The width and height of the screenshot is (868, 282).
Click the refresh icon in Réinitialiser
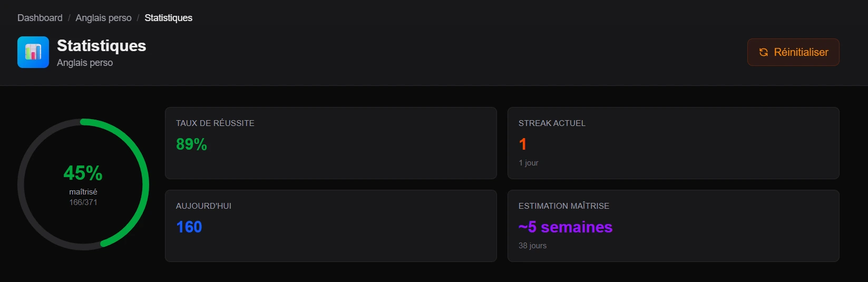[x=763, y=52]
